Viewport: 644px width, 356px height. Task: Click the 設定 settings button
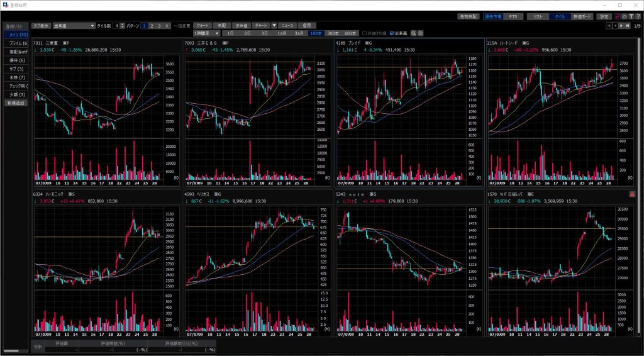click(604, 16)
